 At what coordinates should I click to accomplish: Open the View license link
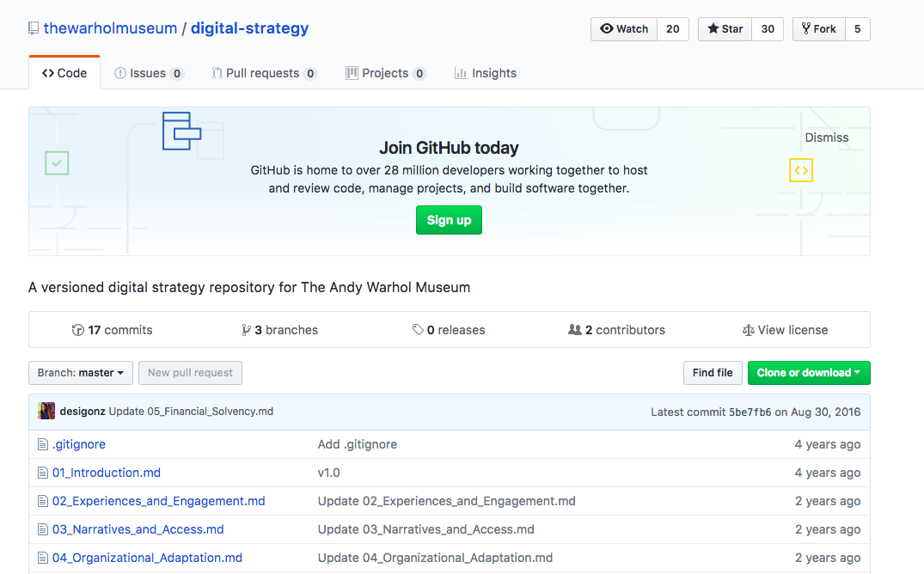785,330
